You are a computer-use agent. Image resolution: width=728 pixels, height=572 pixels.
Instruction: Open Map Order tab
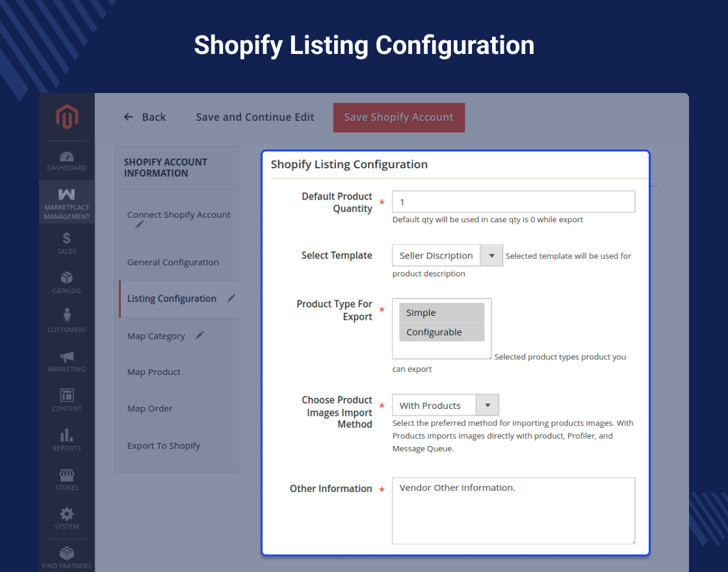(x=149, y=409)
